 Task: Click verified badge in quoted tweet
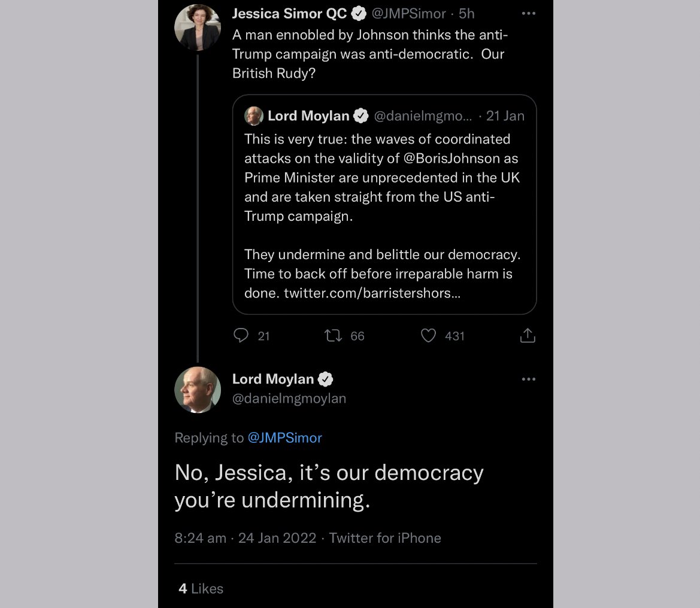(x=360, y=116)
